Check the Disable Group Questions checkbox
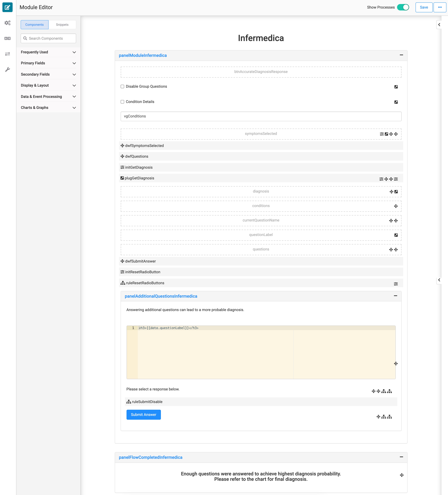448x495 pixels. point(122,86)
